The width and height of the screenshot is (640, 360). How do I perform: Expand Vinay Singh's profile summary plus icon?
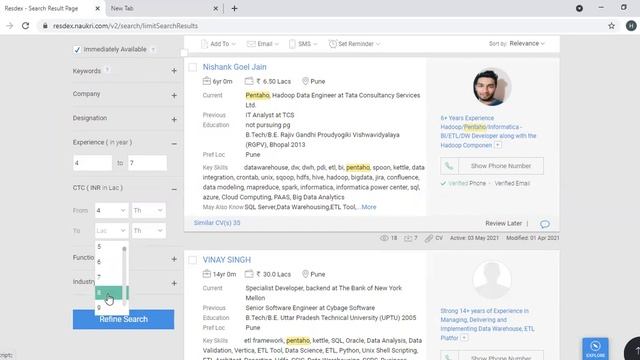coord(464,338)
